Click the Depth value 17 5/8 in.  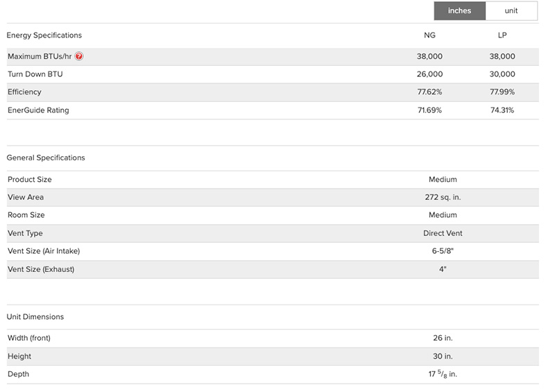click(443, 375)
